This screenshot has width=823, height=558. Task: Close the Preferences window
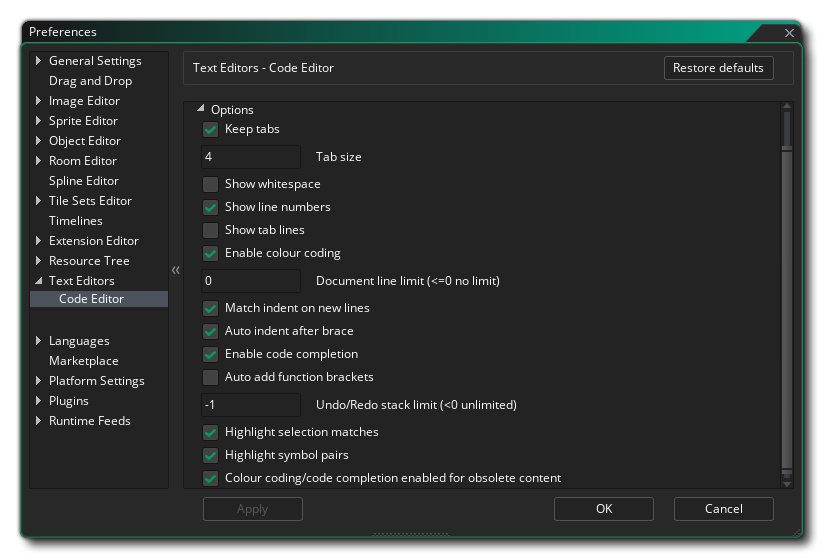789,33
